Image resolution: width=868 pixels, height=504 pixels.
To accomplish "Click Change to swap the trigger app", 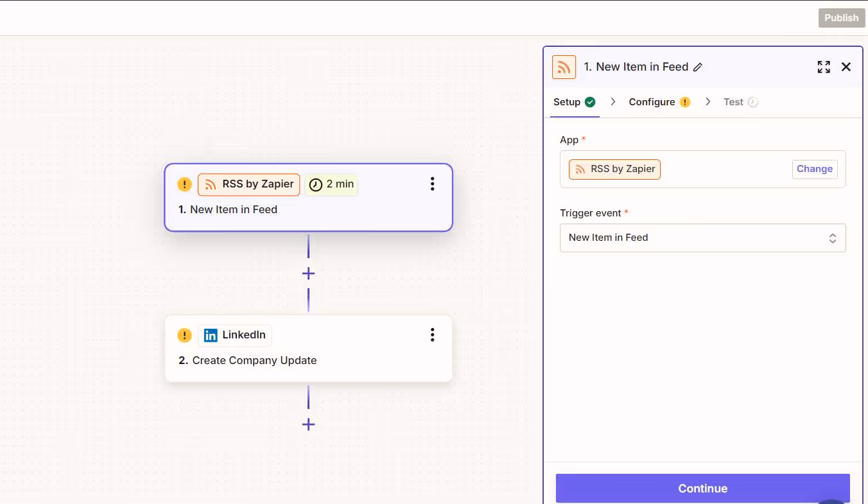I will tap(814, 168).
